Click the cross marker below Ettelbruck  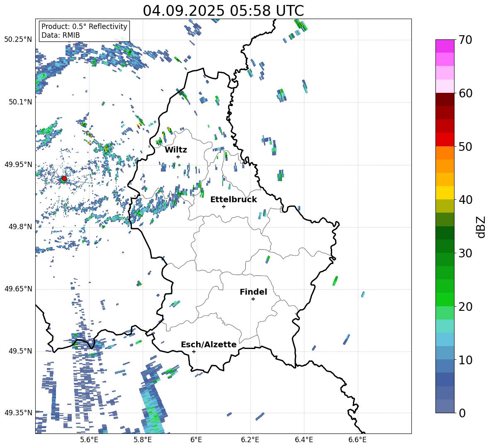tap(224, 206)
